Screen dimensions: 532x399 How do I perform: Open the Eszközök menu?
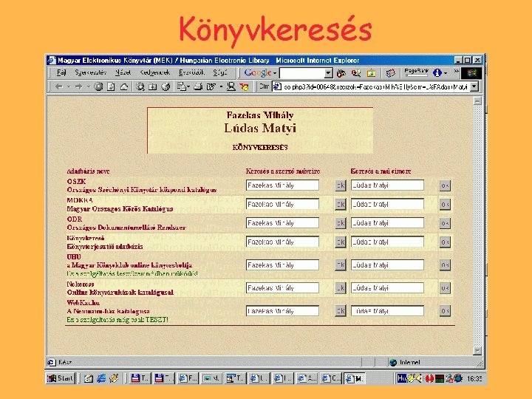click(x=191, y=72)
